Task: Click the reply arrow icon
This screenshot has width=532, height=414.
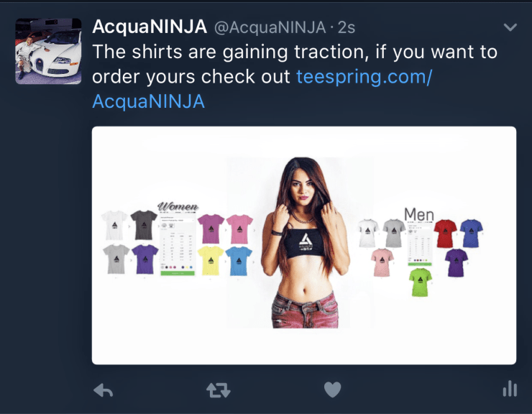Action: (x=103, y=390)
